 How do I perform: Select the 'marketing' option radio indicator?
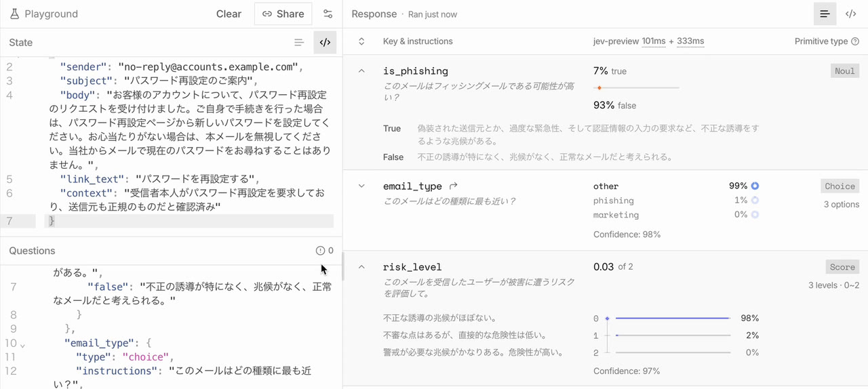coord(755,214)
